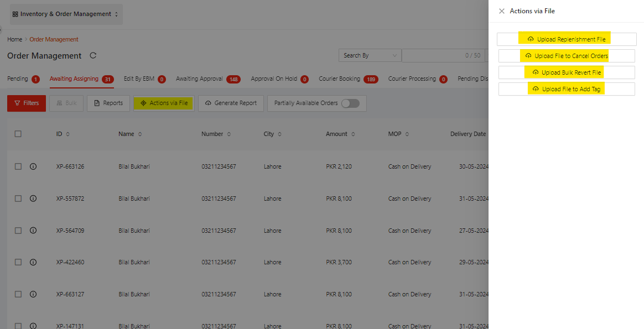The image size is (644, 329).
Task: Click info icon for order XP-557872
Action: click(33, 199)
